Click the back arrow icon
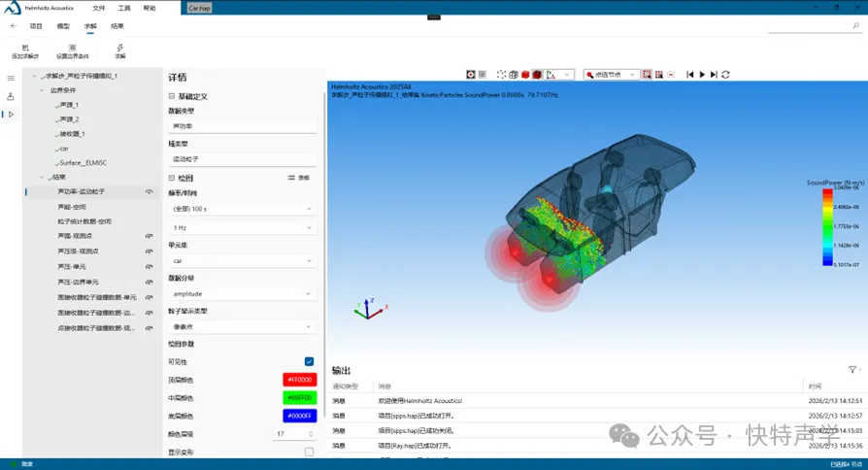The height and width of the screenshot is (470, 868). pos(14,26)
